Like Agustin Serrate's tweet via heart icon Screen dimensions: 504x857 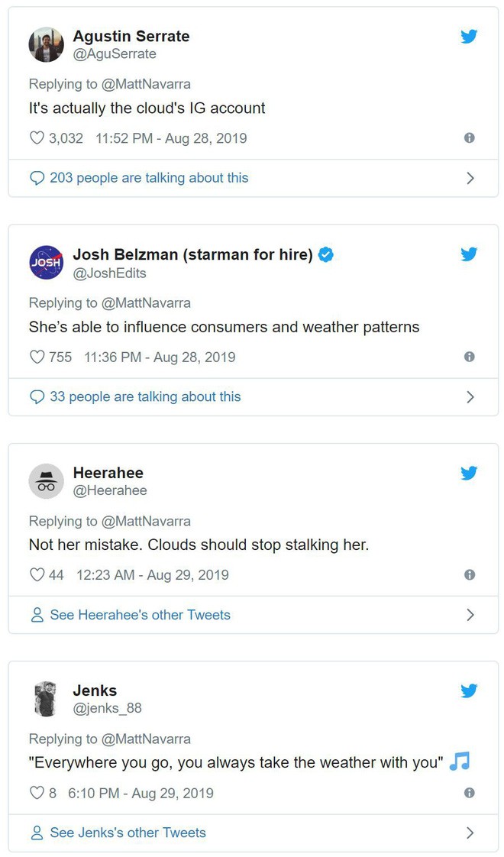[x=37, y=137]
